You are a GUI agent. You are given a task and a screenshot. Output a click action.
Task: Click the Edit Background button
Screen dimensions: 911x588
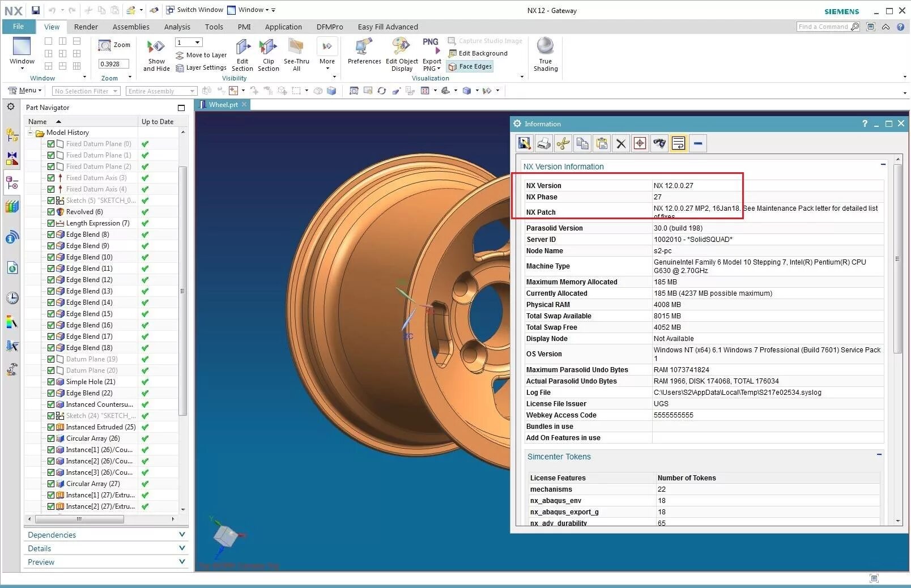click(x=478, y=53)
